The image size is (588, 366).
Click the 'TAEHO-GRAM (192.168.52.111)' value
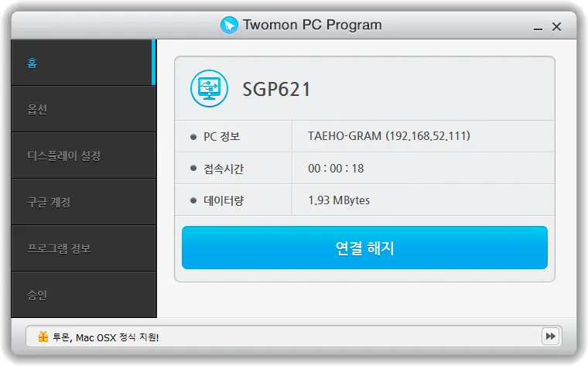(389, 136)
